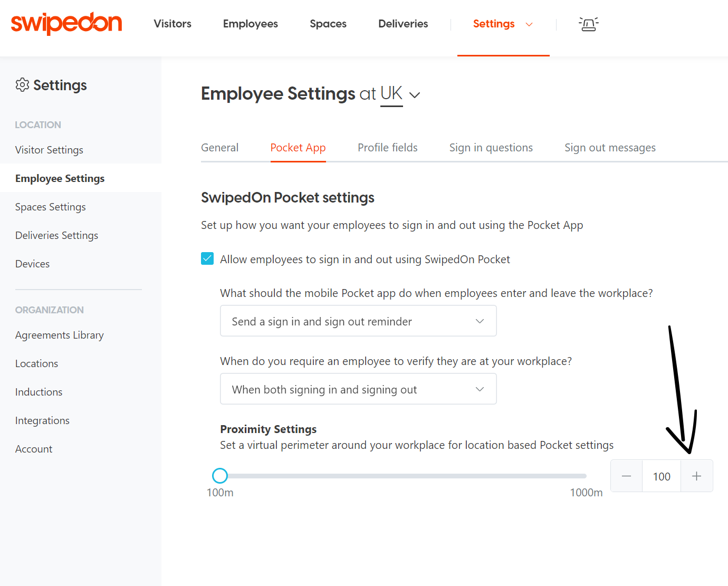The width and height of the screenshot is (728, 586).
Task: Go to the Account page from the sidebar
Action: tap(33, 449)
